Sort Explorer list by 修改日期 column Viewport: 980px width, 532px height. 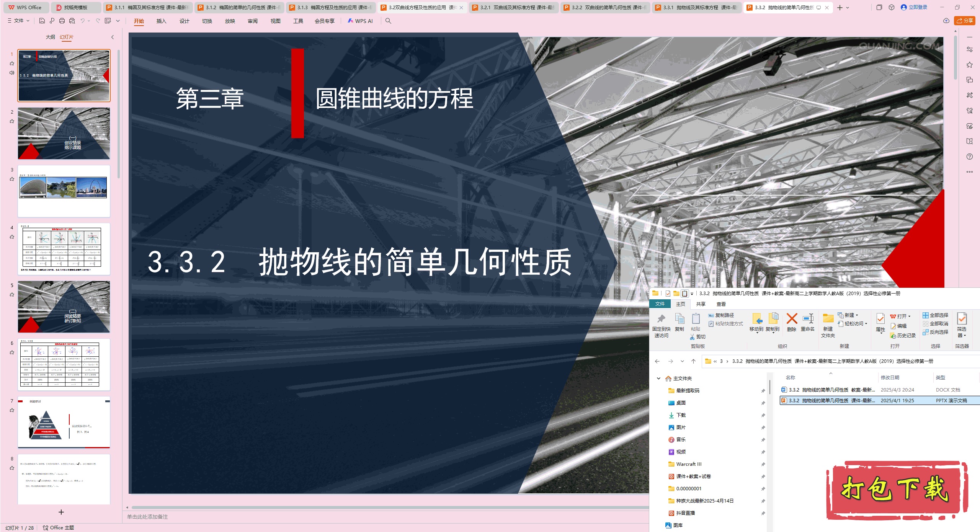890,377
